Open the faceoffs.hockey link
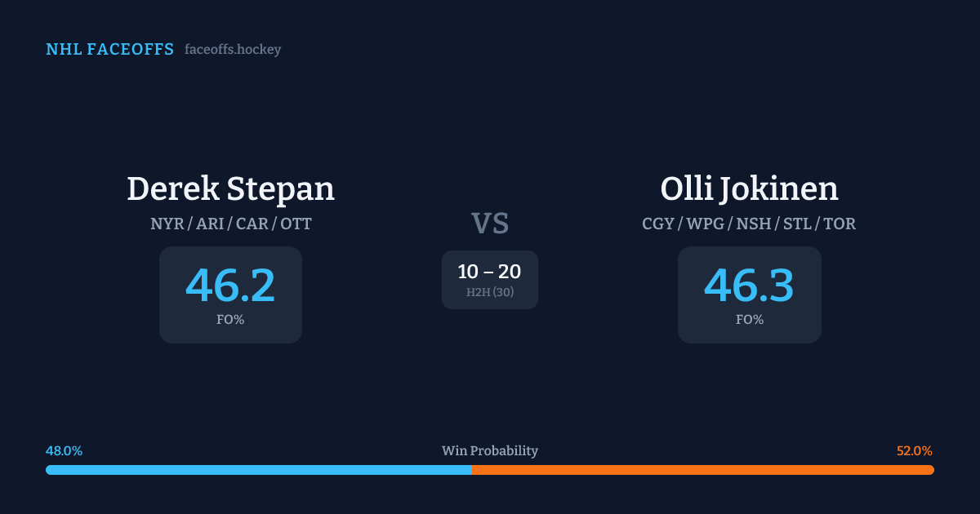Image resolution: width=980 pixels, height=514 pixels. pyautogui.click(x=233, y=50)
